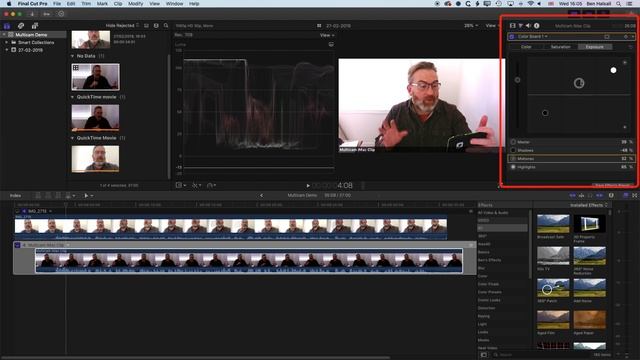Play the viewer with play button
Image resolution: width=640 pixels, height=360 pixels.
point(308,186)
